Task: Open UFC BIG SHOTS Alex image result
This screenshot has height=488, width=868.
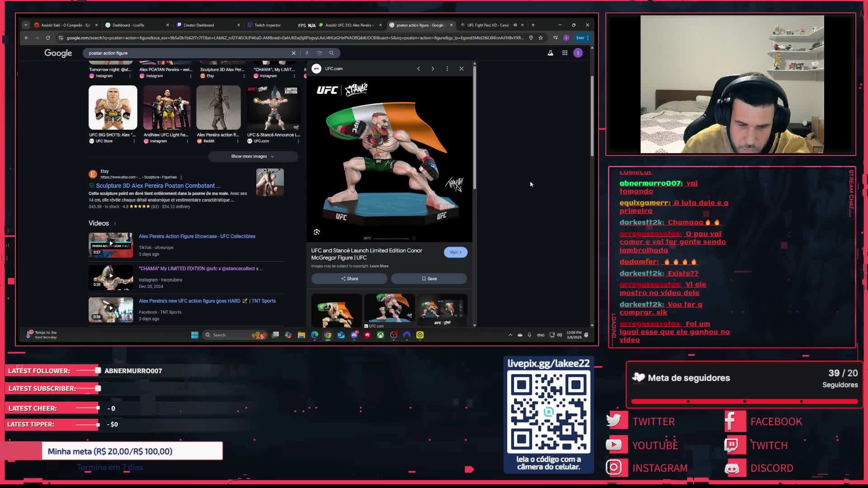Action: pyautogui.click(x=113, y=108)
